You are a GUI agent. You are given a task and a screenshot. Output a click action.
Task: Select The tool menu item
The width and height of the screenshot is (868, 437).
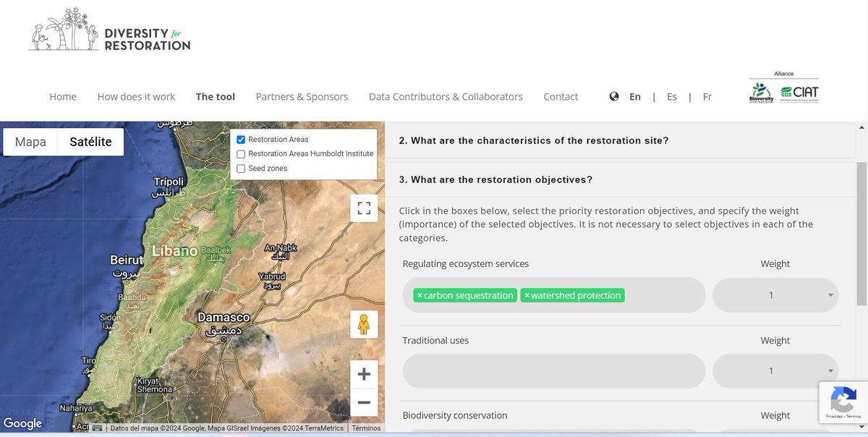[x=216, y=96]
